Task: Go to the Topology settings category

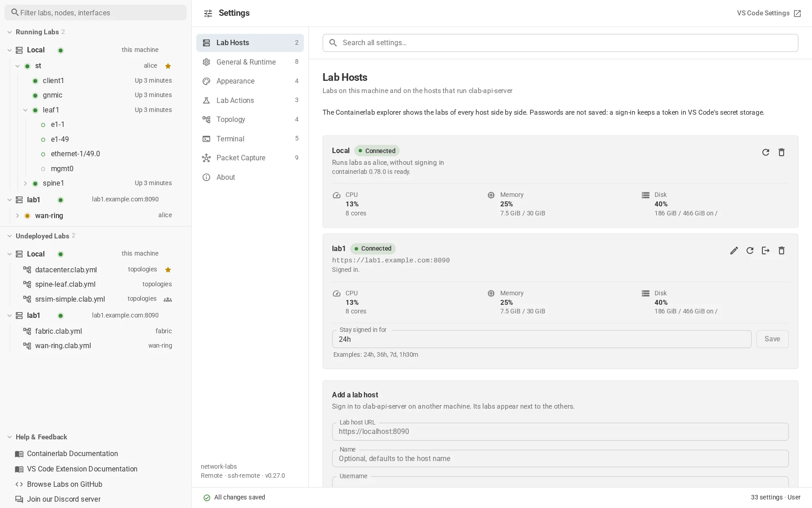Action: coord(250,120)
